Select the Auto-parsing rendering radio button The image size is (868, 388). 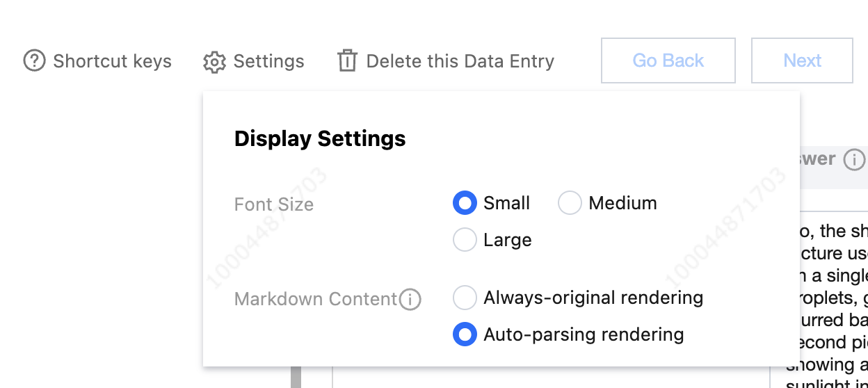[x=465, y=334]
